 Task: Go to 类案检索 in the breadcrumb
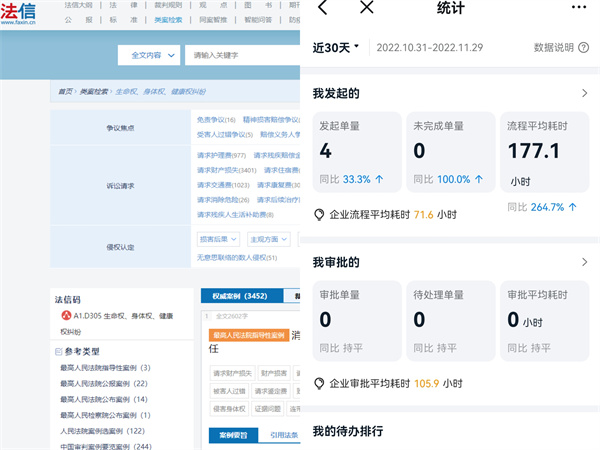[94, 91]
